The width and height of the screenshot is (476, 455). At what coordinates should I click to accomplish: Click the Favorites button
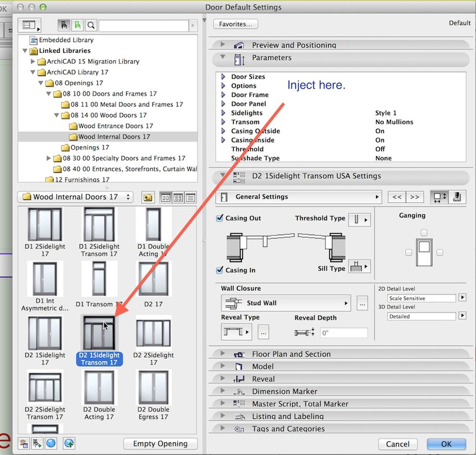click(x=235, y=24)
